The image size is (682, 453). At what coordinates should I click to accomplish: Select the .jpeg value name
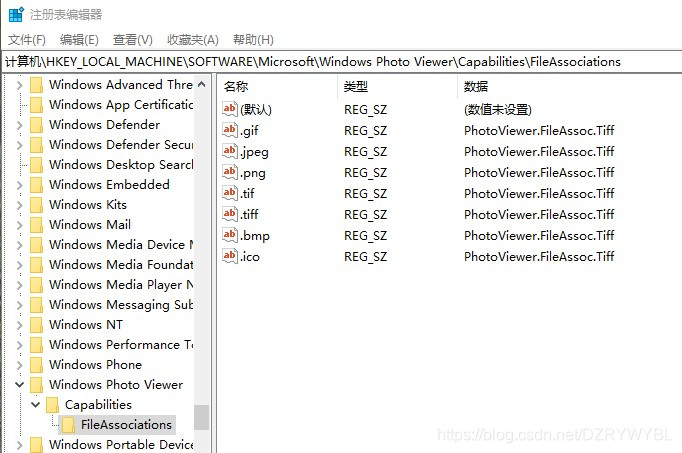point(254,152)
